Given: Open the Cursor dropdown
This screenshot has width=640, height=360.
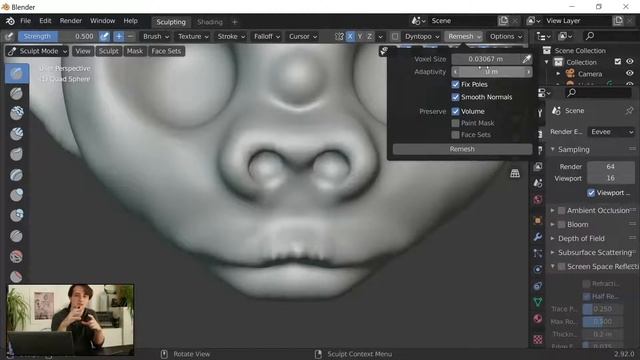Looking at the screenshot, I should tap(303, 36).
